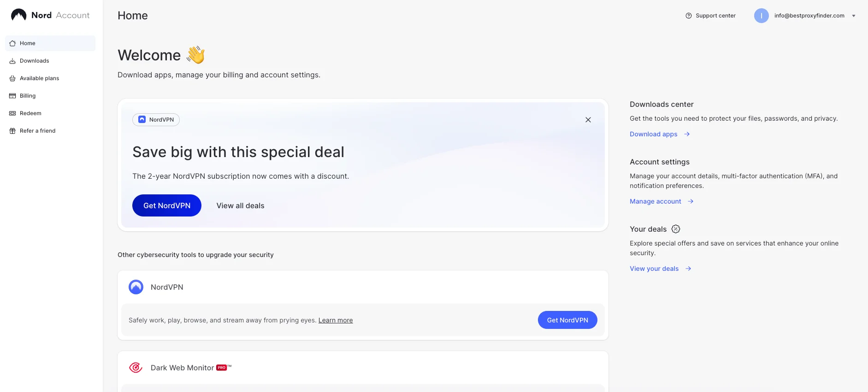Click the Billing card icon

(x=12, y=96)
